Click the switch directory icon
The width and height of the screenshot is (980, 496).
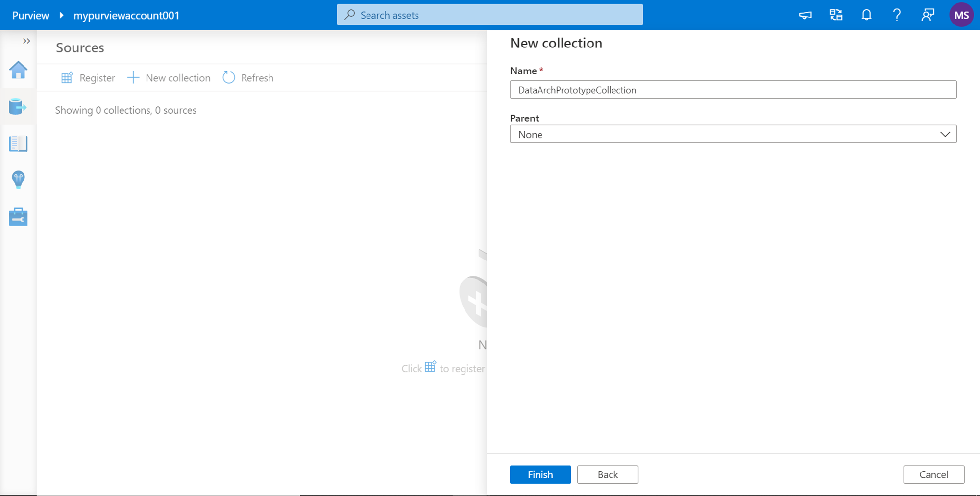click(836, 15)
